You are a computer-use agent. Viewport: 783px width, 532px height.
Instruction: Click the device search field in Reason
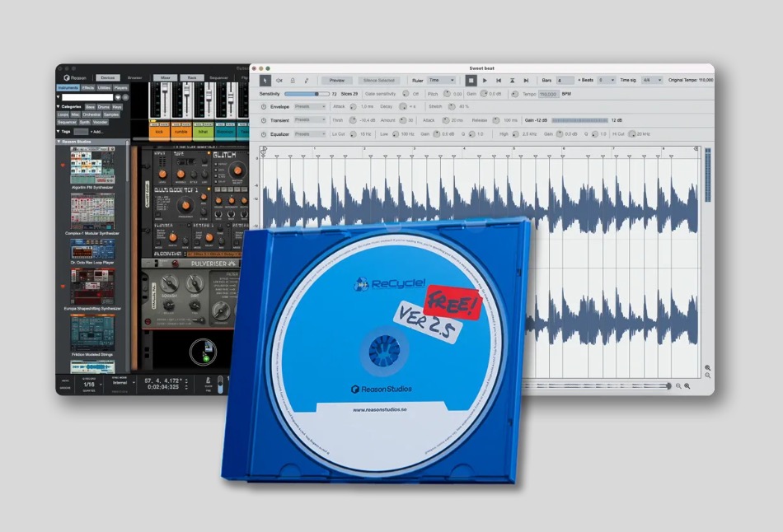pos(87,97)
